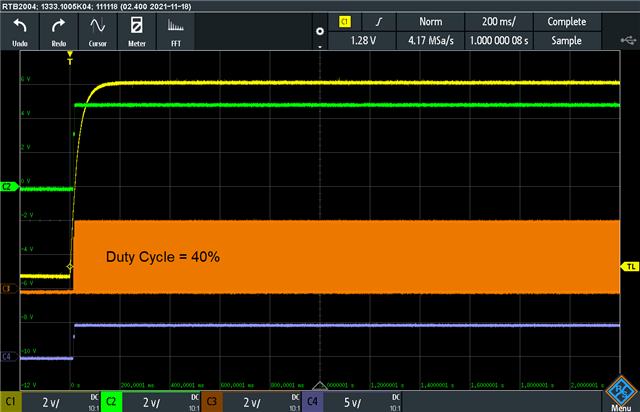This screenshot has width=640, height=412.
Task: Open the Meter tool
Action: [x=137, y=31]
